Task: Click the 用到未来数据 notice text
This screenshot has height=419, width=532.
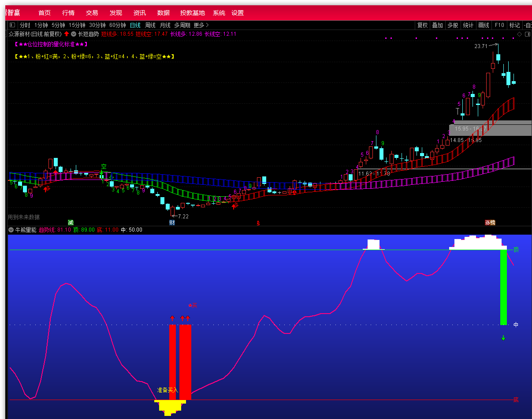Action: [24, 217]
